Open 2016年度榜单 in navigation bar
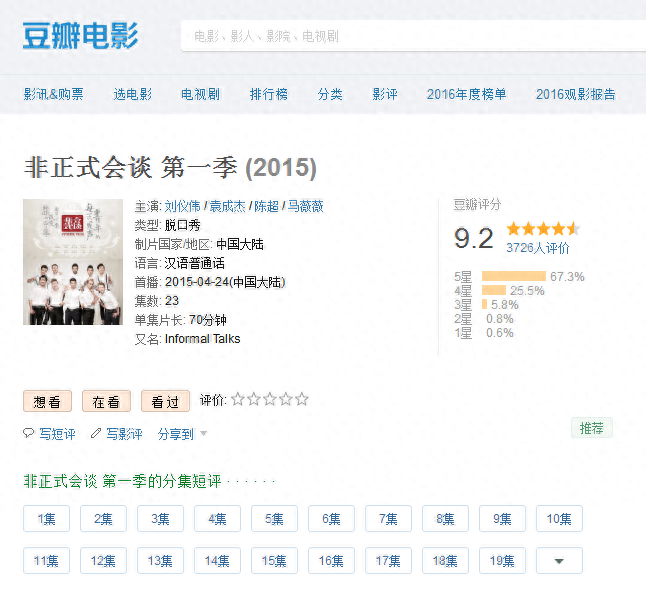The width and height of the screenshot is (646, 592). tap(466, 94)
